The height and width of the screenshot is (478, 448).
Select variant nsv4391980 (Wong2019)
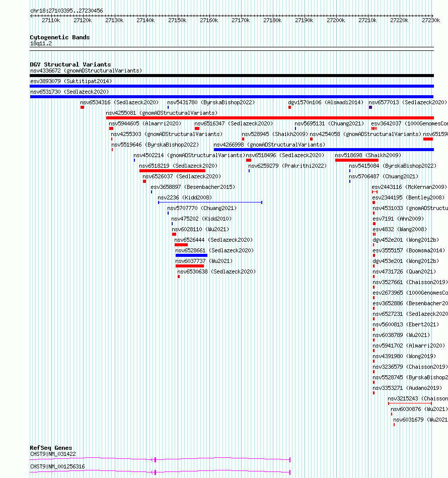click(x=404, y=357)
